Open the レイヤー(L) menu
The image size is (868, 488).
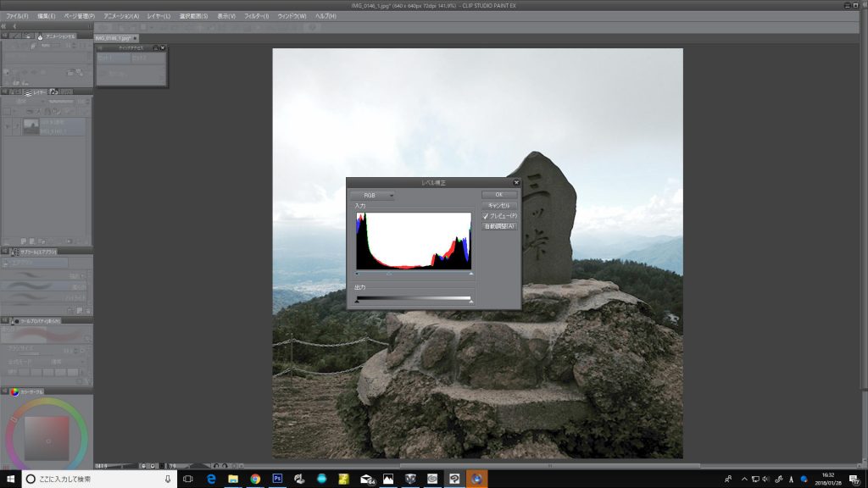(159, 17)
